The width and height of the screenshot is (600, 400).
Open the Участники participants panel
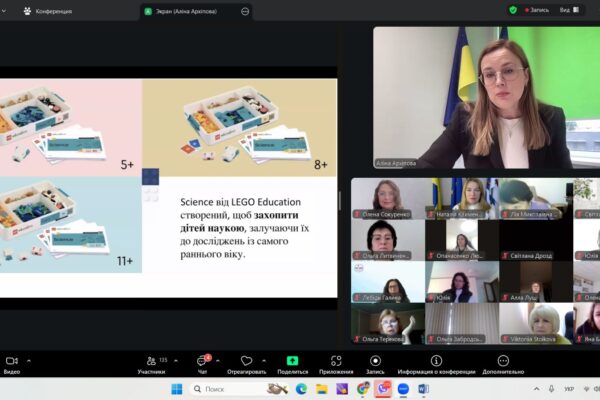[x=150, y=360]
